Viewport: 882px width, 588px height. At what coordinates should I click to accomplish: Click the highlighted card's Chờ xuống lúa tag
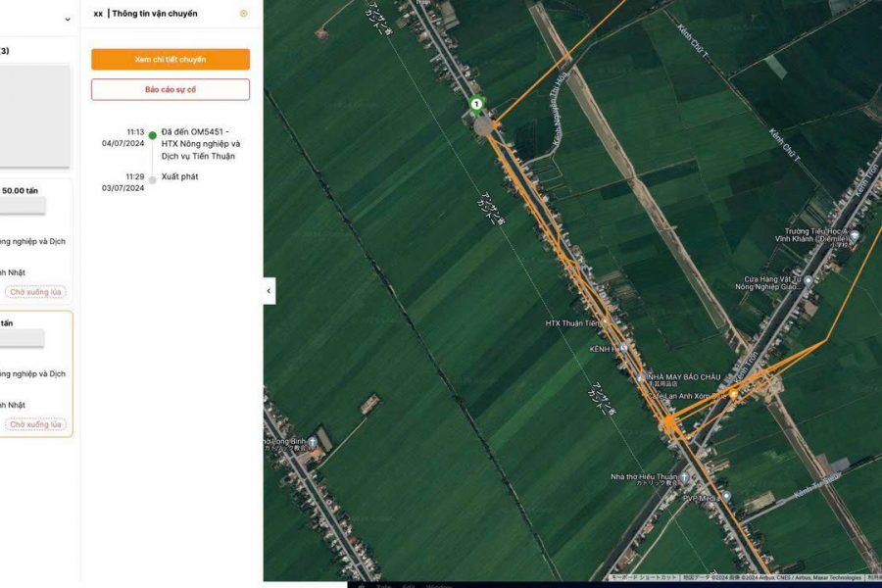click(x=35, y=424)
